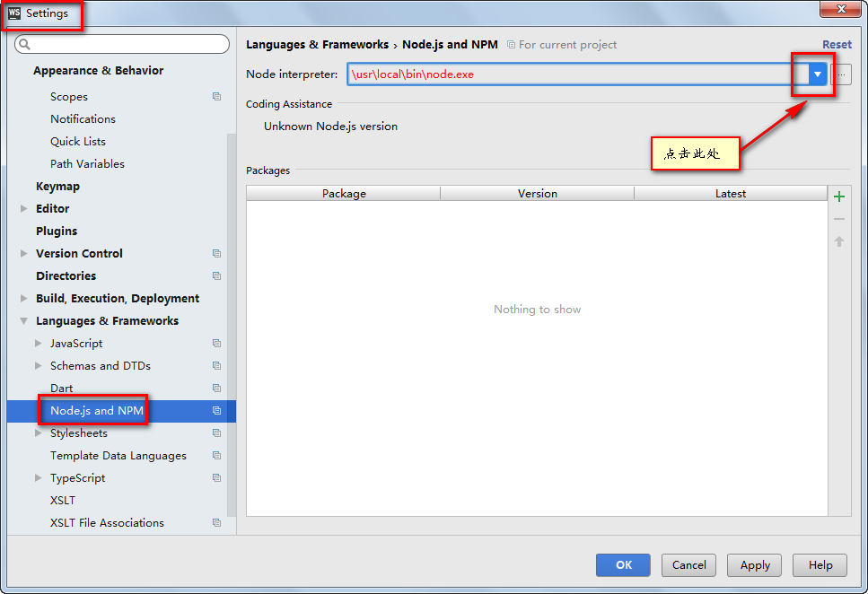Viewport: 868px width, 594px height.
Task: Click the Help button
Action: point(820,565)
